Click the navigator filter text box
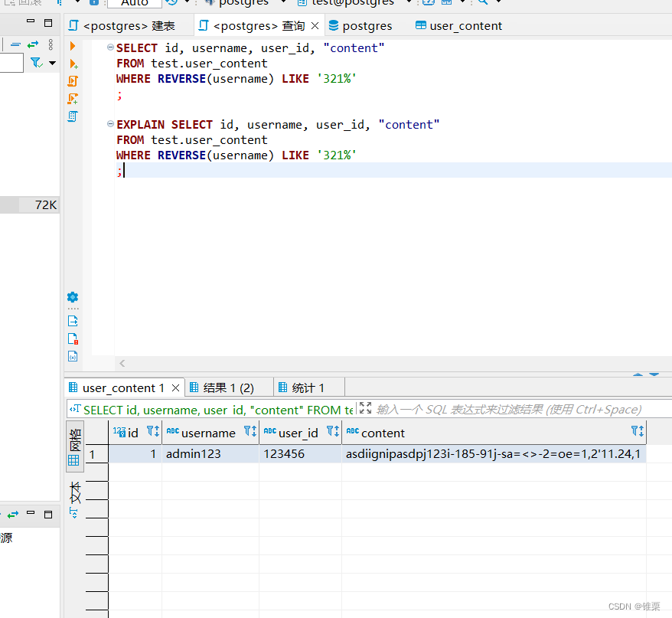Viewport: 672px width, 618px height. 11,63
